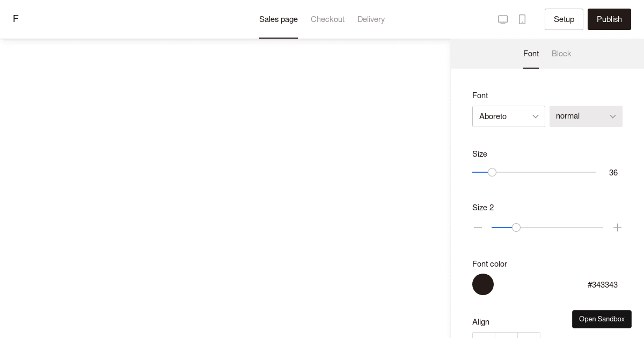Click the Size value 36
Screen dimensions: 644x338
[x=613, y=173]
